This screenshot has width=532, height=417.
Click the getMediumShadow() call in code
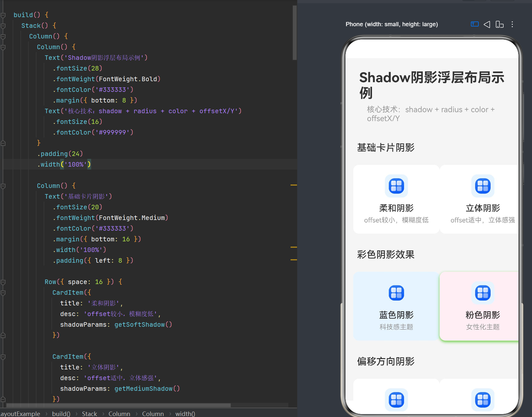click(147, 389)
